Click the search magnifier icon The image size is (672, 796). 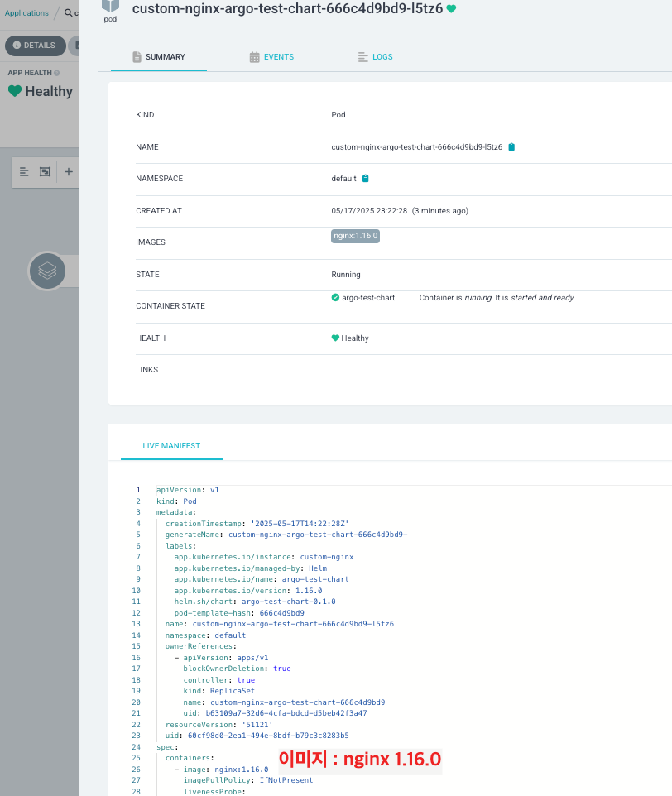click(68, 12)
